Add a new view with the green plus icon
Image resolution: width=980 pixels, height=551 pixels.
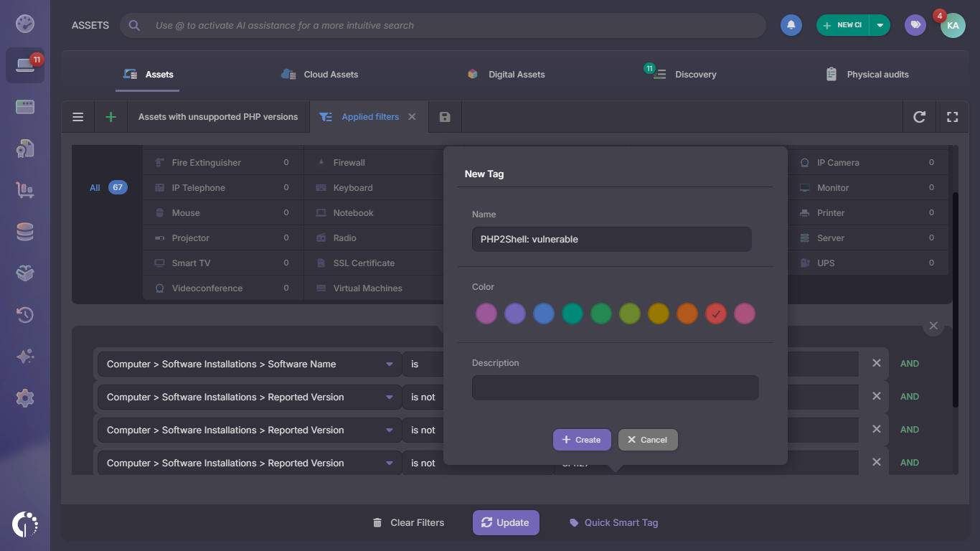(x=111, y=117)
